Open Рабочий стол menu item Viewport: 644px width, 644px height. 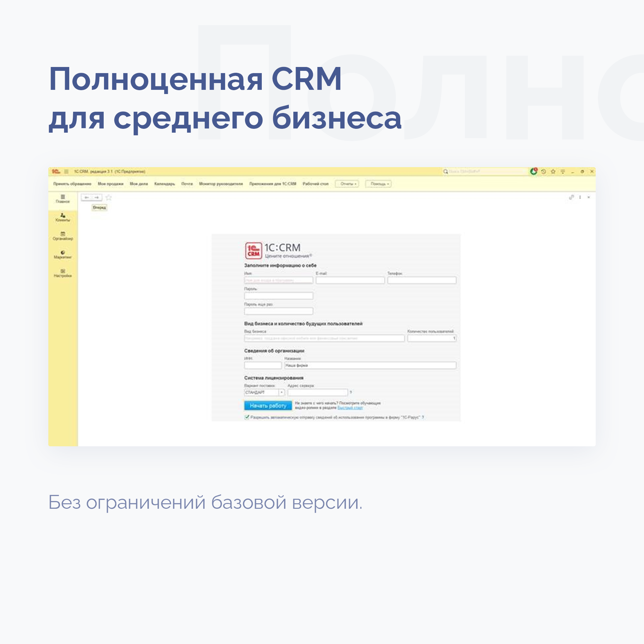tap(315, 184)
